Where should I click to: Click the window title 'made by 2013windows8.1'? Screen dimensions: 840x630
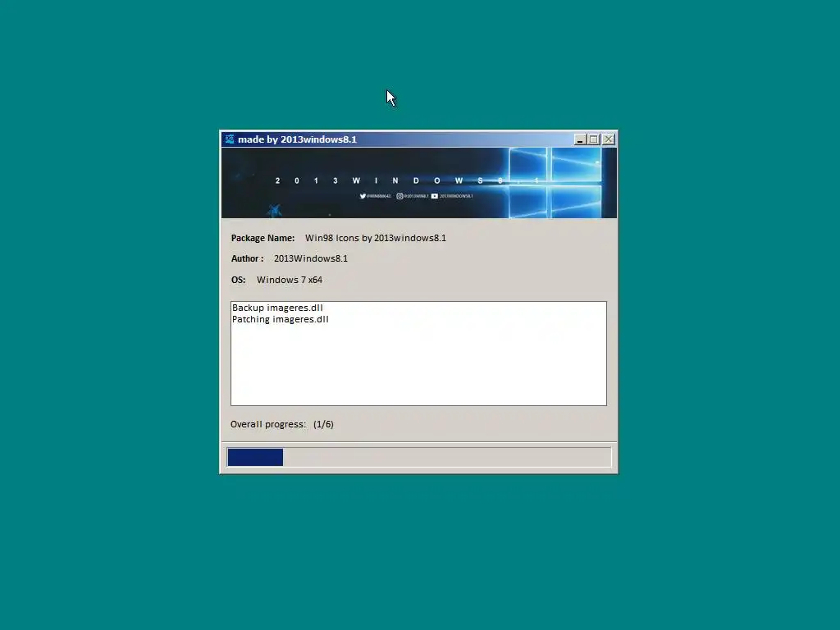[x=297, y=139]
